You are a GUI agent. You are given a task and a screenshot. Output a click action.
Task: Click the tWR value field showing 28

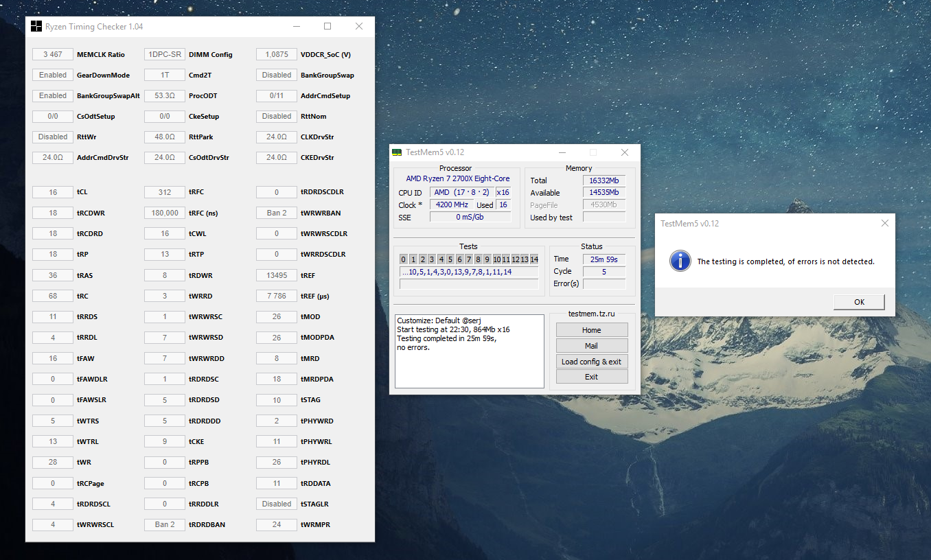(x=53, y=463)
